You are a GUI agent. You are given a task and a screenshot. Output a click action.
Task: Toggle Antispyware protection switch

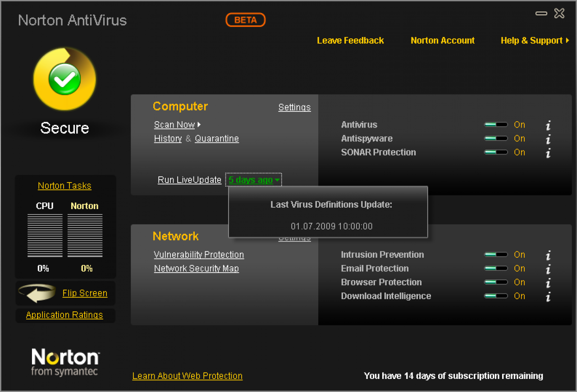tap(496, 138)
